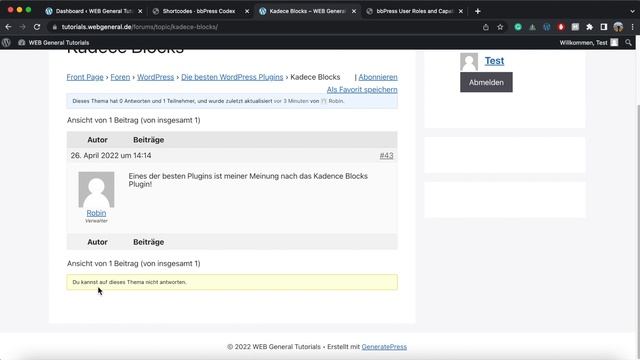Viewport: 640px width, 360px height.
Task: Close the bbPress User Roles tab
Action: coord(461,11)
